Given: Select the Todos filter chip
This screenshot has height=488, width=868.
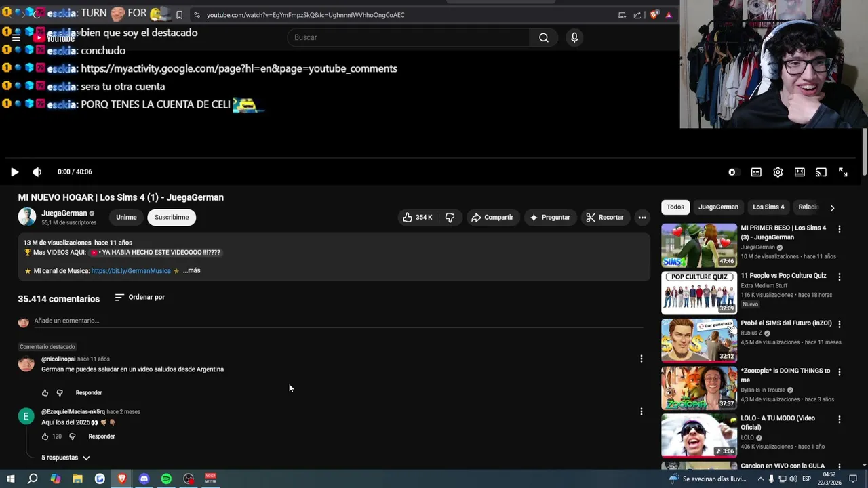Looking at the screenshot, I should pyautogui.click(x=675, y=207).
